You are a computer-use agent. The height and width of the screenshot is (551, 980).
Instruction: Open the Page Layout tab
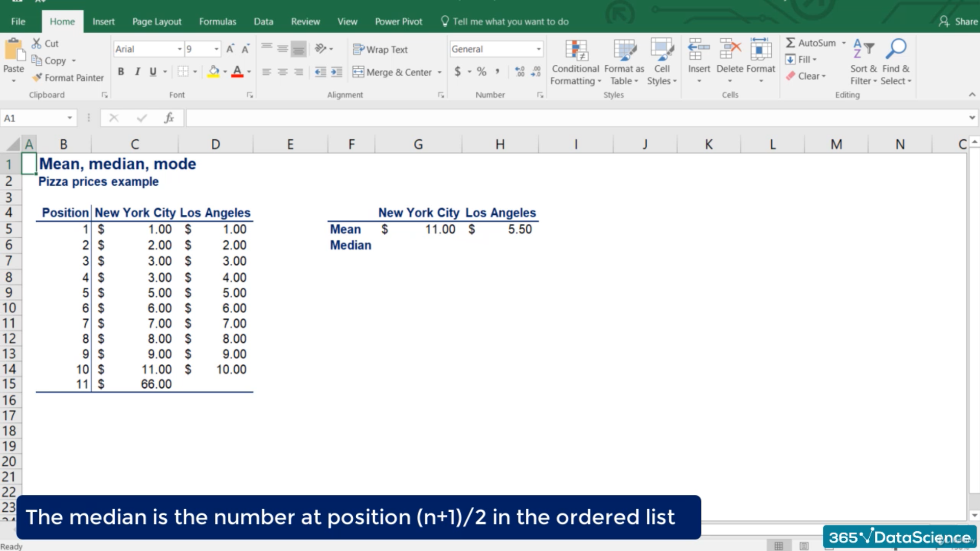(x=157, y=21)
